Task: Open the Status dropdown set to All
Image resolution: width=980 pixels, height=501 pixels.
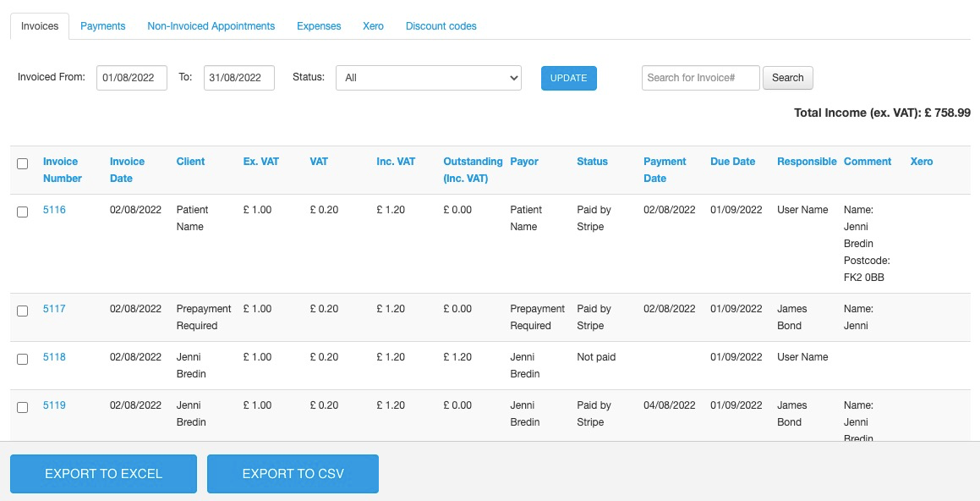Action: coord(429,78)
